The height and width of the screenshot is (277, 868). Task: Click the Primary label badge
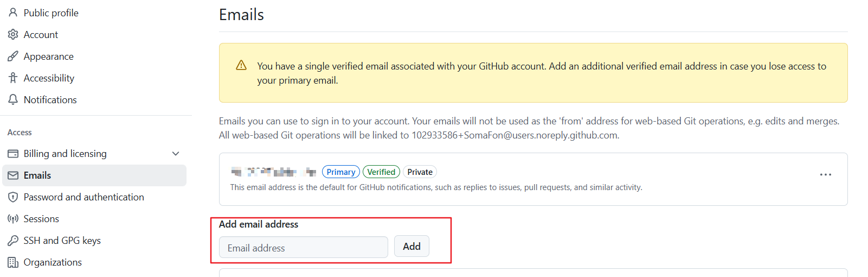341,172
